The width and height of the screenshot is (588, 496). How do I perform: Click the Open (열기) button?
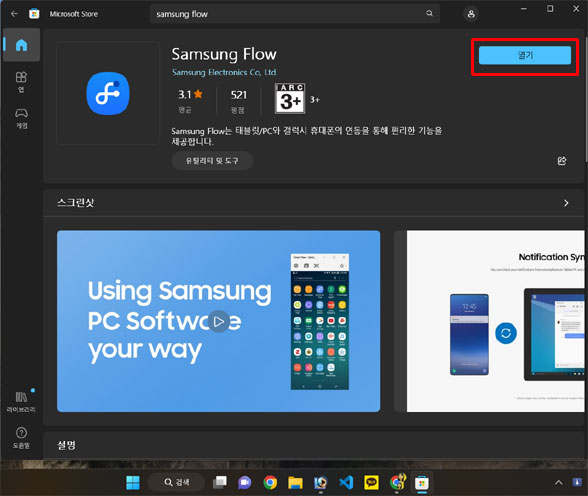(525, 55)
